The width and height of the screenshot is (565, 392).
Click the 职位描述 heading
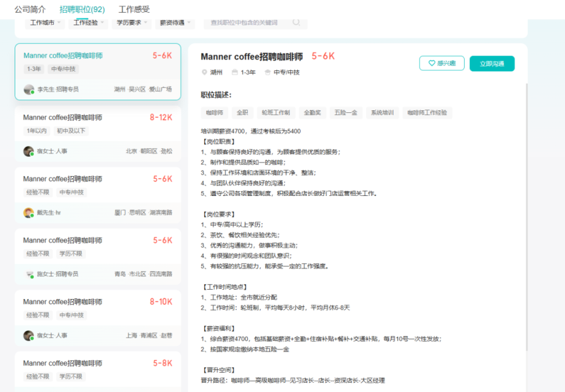[216, 95]
